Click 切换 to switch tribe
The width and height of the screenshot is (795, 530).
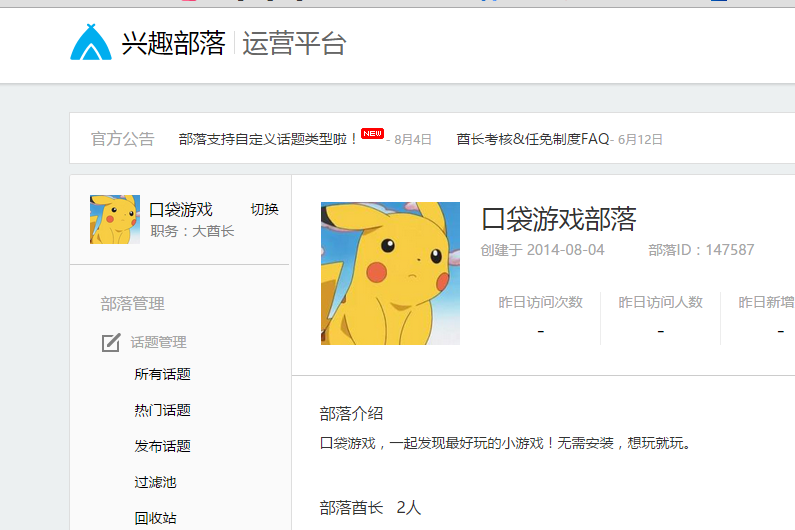coord(264,209)
